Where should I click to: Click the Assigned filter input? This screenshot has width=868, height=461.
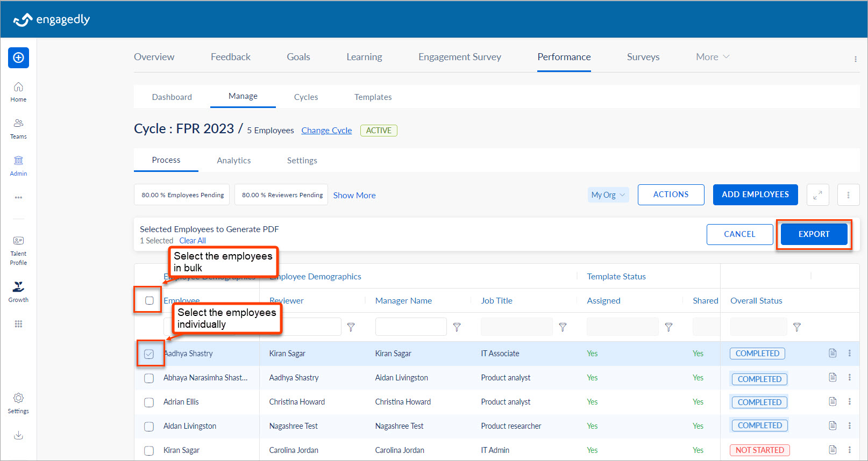click(623, 327)
